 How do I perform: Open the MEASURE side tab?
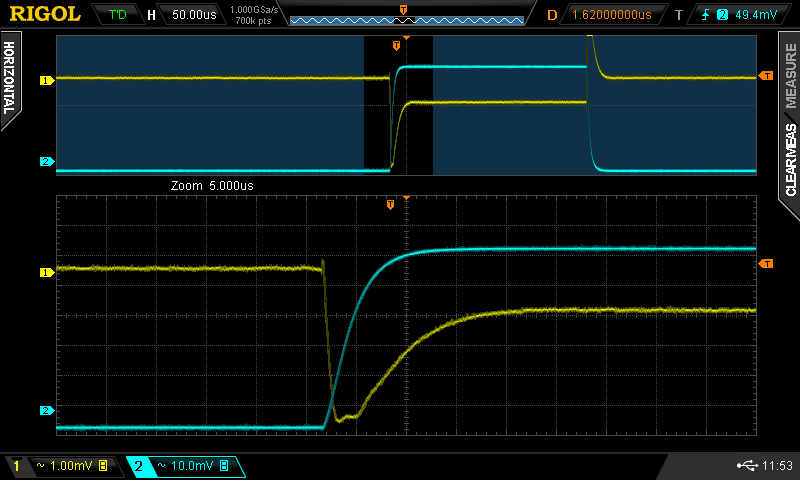(x=791, y=75)
